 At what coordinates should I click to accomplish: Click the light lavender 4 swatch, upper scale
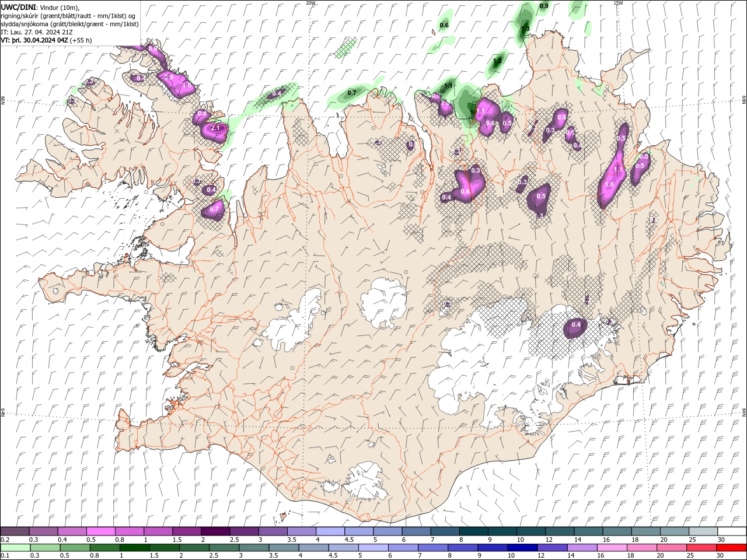click(330, 531)
